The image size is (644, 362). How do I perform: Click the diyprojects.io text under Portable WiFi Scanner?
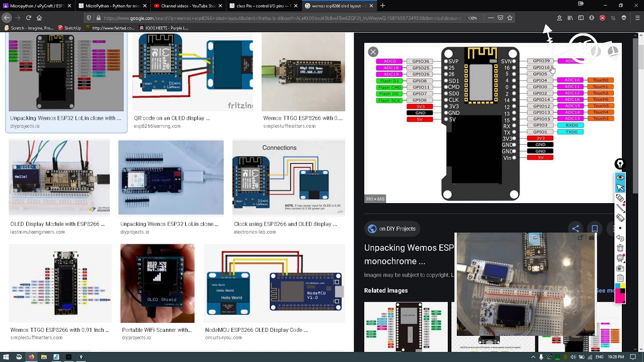(x=136, y=338)
